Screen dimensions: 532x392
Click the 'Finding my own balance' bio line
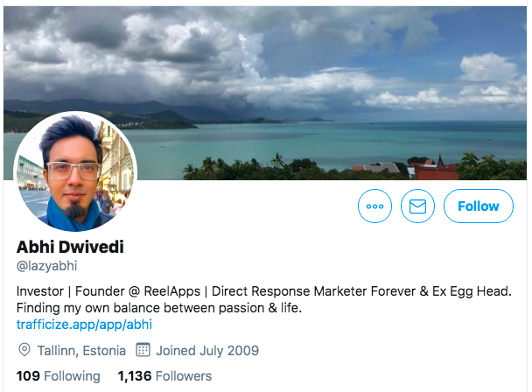click(x=159, y=308)
